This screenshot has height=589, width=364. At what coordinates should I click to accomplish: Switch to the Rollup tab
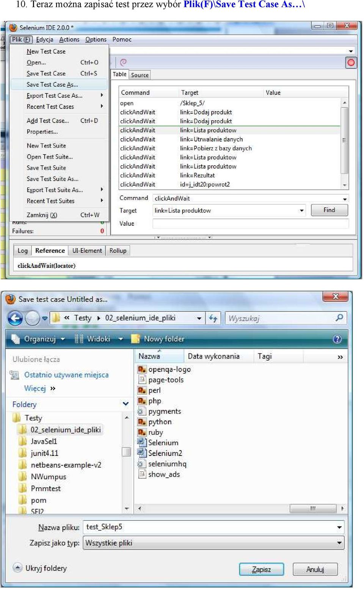click(118, 251)
